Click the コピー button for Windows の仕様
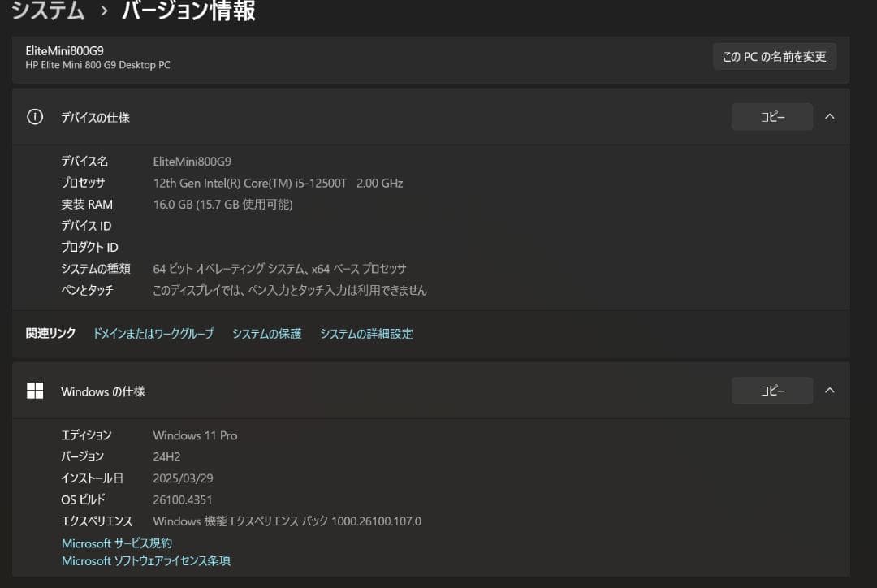The height and width of the screenshot is (588, 877). pyautogui.click(x=771, y=390)
